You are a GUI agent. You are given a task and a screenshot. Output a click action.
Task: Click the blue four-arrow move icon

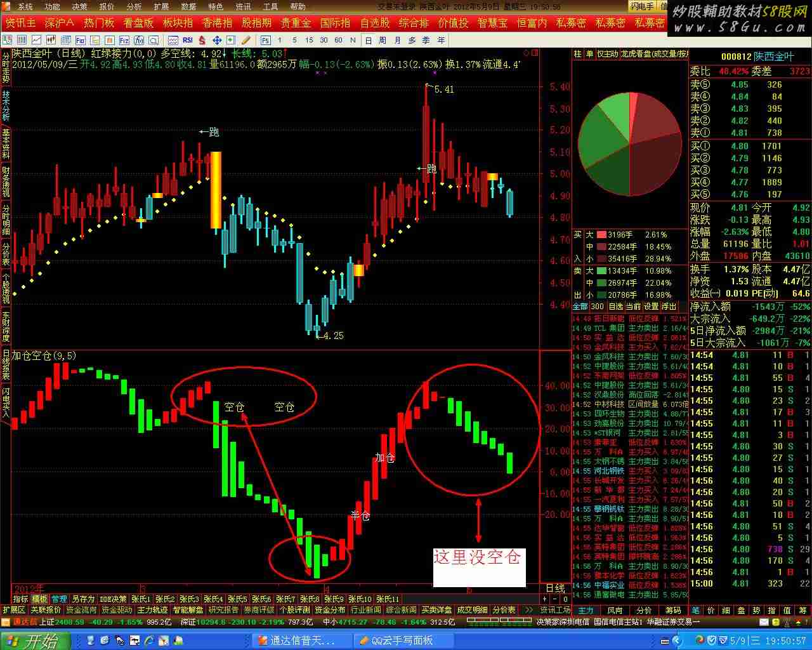pos(216,40)
